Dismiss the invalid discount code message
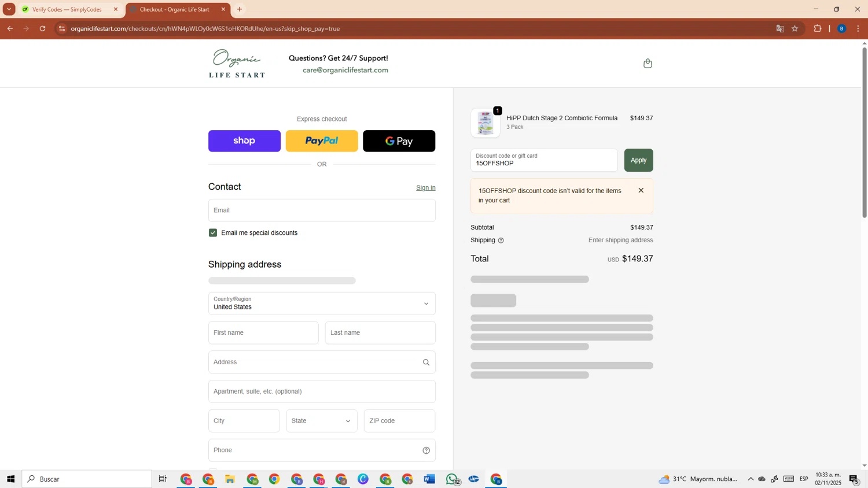This screenshot has width=868, height=488. [x=641, y=190]
